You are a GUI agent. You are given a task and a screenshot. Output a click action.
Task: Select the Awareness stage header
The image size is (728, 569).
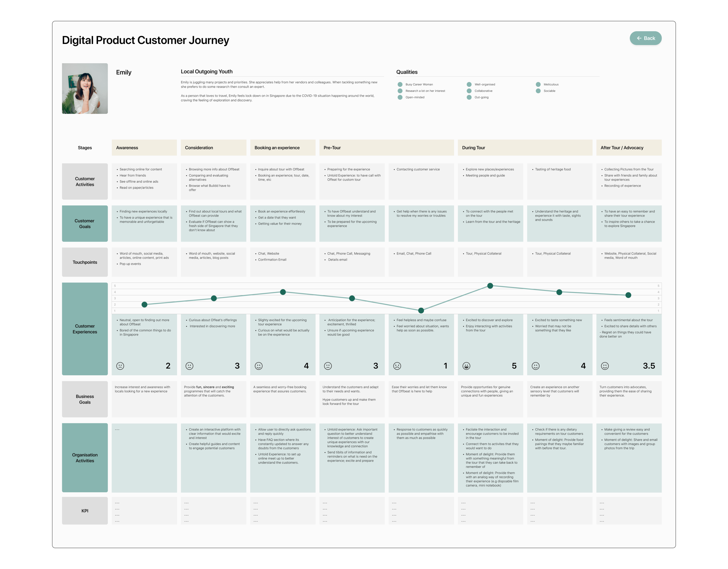(x=144, y=148)
